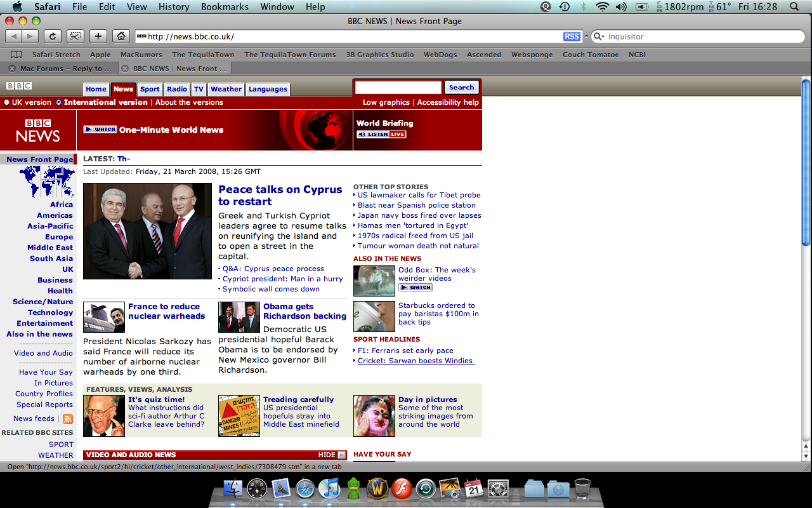Select the UK version radio button
Viewport: 812px width, 508px height.
click(x=7, y=102)
